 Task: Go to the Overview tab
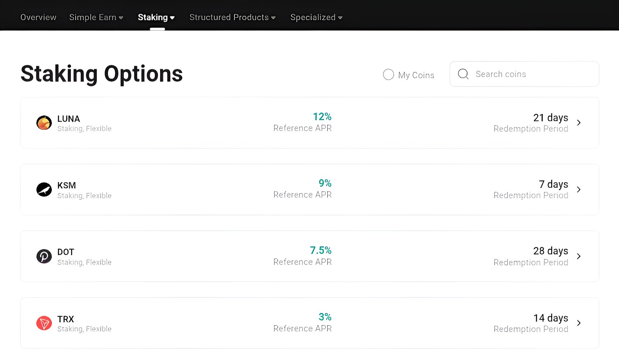coord(38,17)
